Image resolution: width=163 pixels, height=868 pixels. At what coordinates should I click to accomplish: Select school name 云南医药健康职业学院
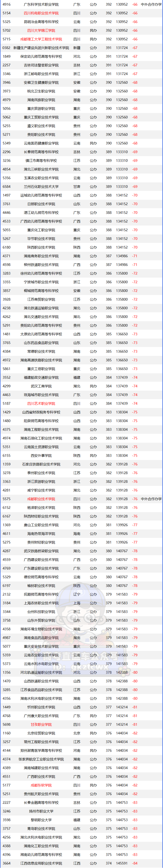tap(41, 143)
